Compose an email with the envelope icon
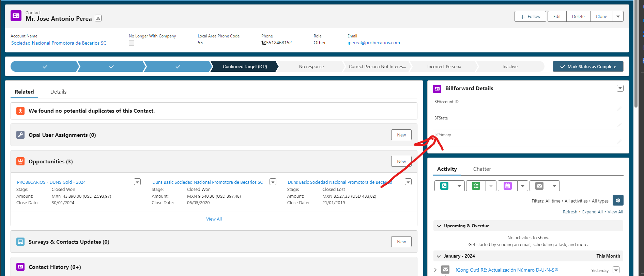Image resolution: width=644 pixels, height=276 pixels. pyautogui.click(x=539, y=186)
